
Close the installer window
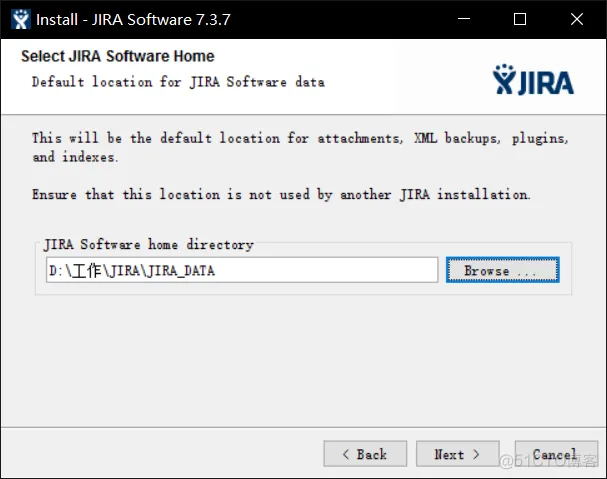point(577,19)
